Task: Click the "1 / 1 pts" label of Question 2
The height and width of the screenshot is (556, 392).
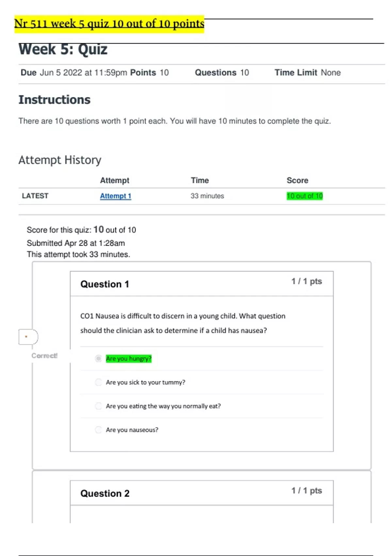Action: [x=306, y=491]
